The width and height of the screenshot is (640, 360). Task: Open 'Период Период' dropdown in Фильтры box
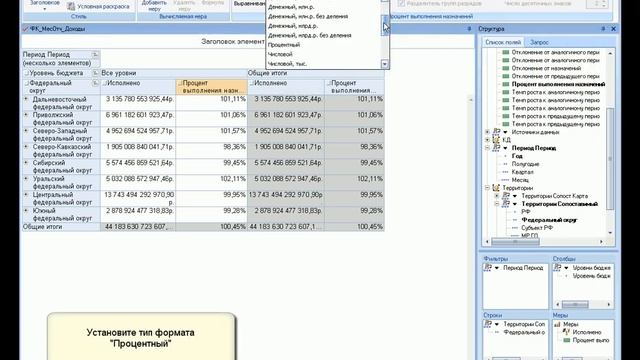pyautogui.click(x=497, y=268)
